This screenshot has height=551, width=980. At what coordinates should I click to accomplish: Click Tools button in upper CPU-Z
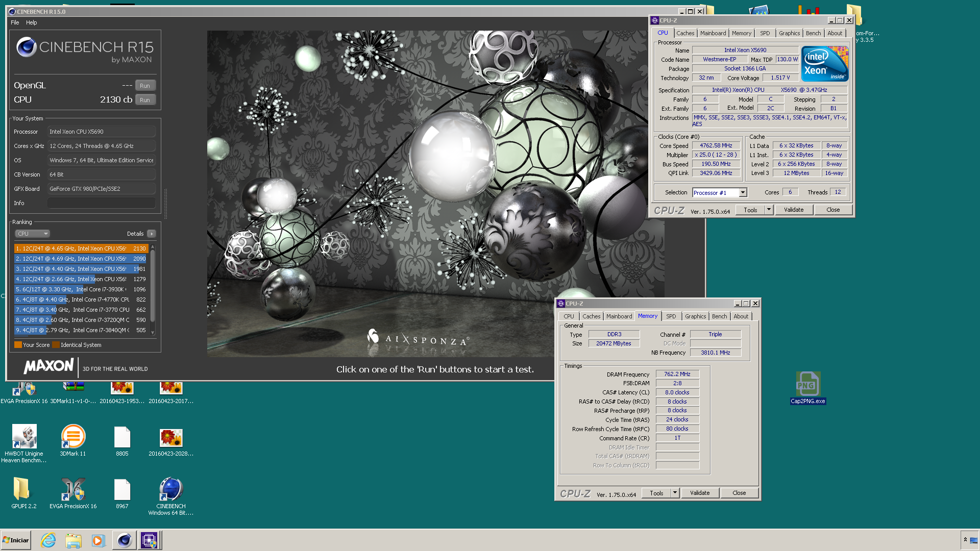tap(750, 210)
